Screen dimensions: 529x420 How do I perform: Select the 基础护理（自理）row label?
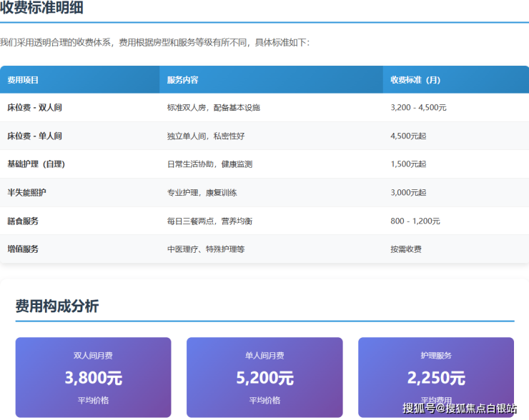(x=36, y=164)
